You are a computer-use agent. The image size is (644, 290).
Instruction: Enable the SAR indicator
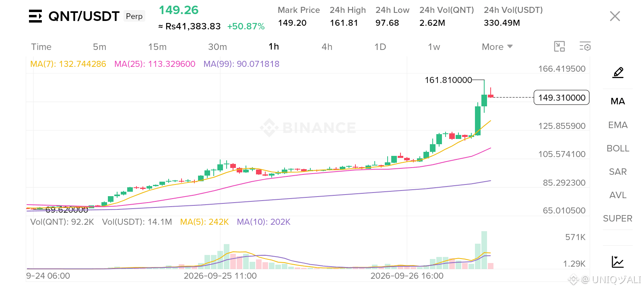(x=618, y=172)
